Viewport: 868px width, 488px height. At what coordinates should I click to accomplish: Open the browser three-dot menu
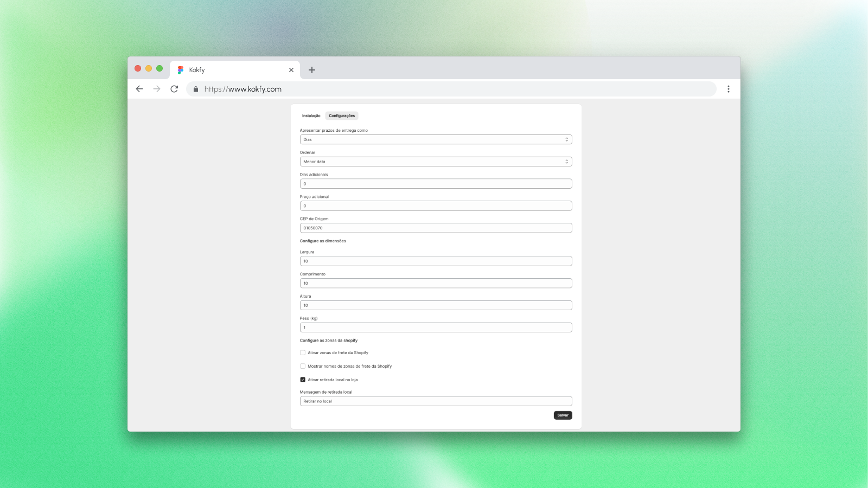(x=729, y=89)
